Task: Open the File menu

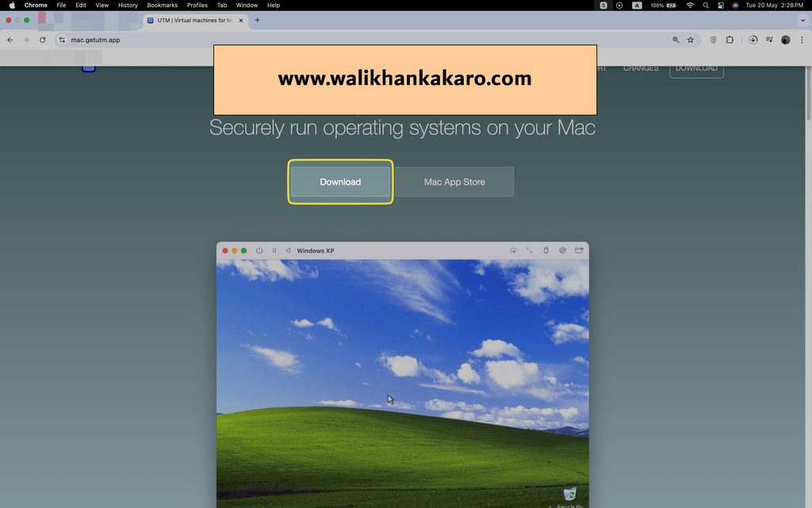Action: point(61,6)
